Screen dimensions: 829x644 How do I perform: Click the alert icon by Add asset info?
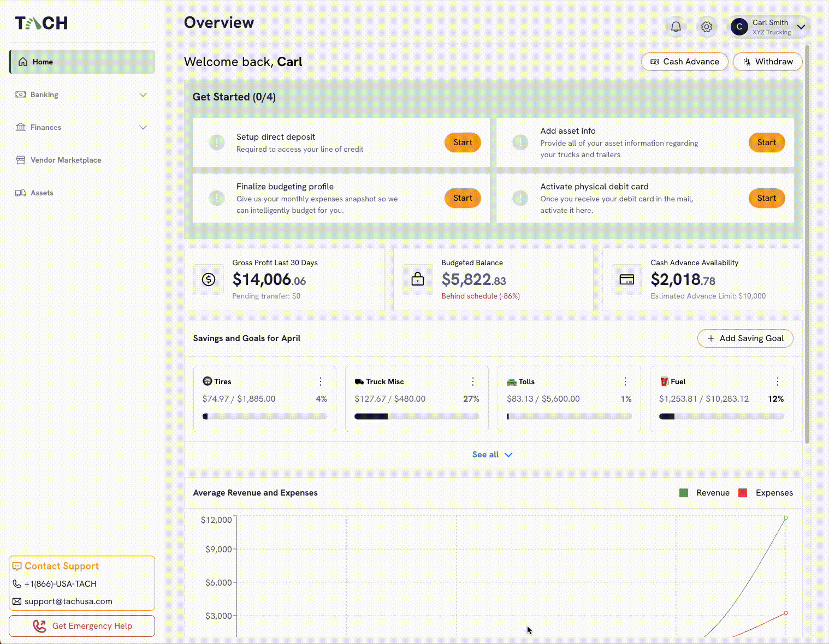(520, 142)
